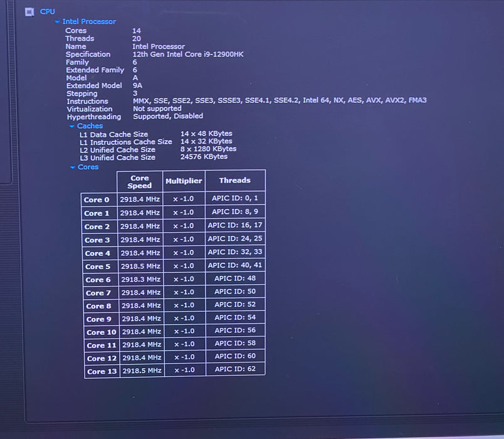The image size is (504, 439).
Task: Select the Hyperthreading value Supported, Disabled
Action: [168, 116]
